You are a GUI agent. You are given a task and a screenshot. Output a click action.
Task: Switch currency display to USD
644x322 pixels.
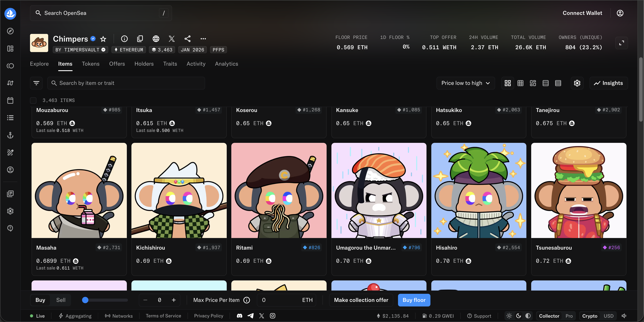click(609, 316)
